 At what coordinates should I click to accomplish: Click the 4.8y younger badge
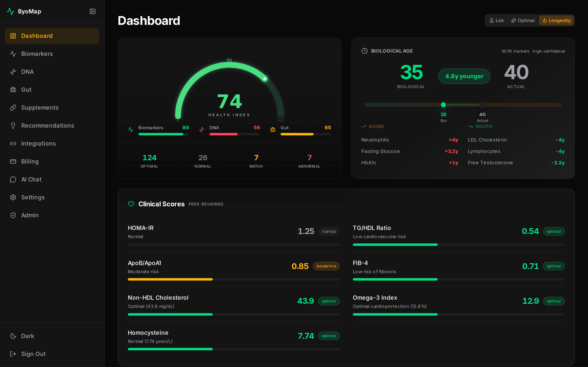(464, 76)
